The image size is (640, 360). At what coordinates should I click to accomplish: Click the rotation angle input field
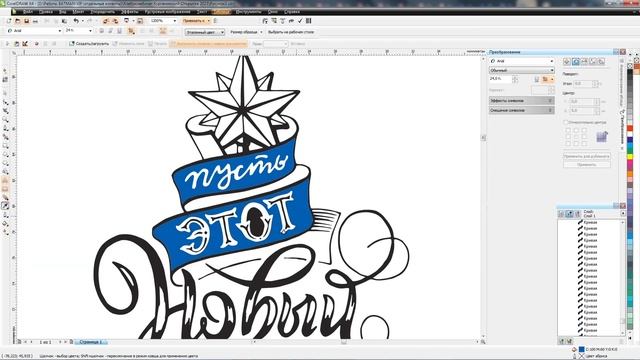pos(582,84)
